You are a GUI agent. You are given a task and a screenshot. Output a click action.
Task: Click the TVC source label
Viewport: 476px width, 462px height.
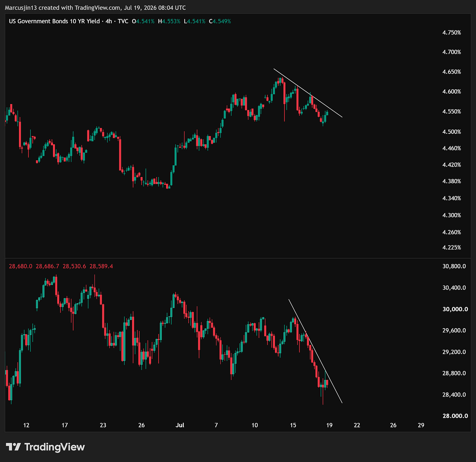point(123,21)
